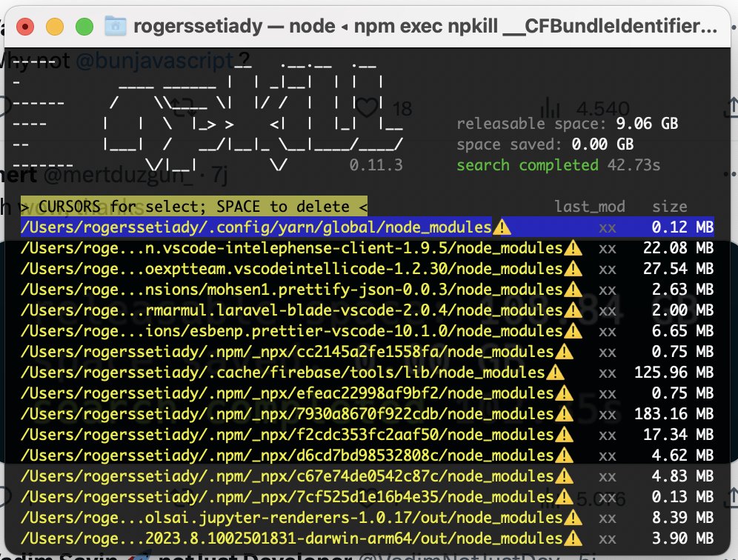Click warning icon on 7930a8670f922cdb row
The height and width of the screenshot is (560, 738).
564,413
